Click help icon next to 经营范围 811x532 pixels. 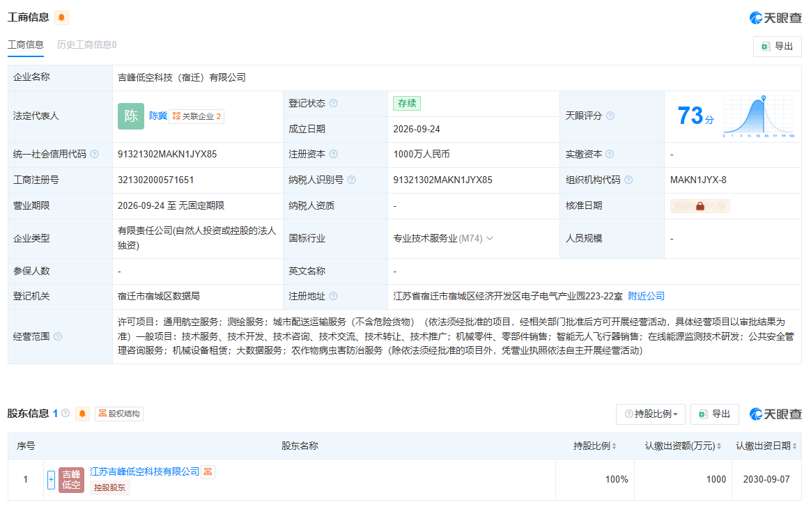point(58,336)
